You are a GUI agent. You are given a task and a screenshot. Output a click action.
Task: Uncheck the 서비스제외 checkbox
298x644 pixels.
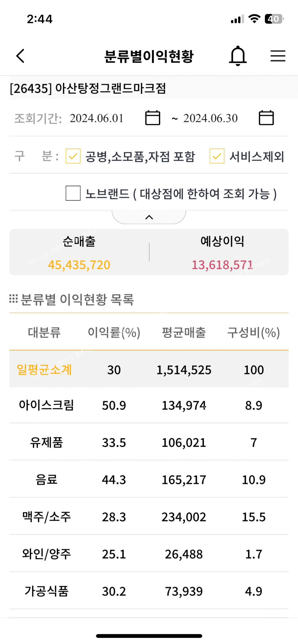(217, 156)
